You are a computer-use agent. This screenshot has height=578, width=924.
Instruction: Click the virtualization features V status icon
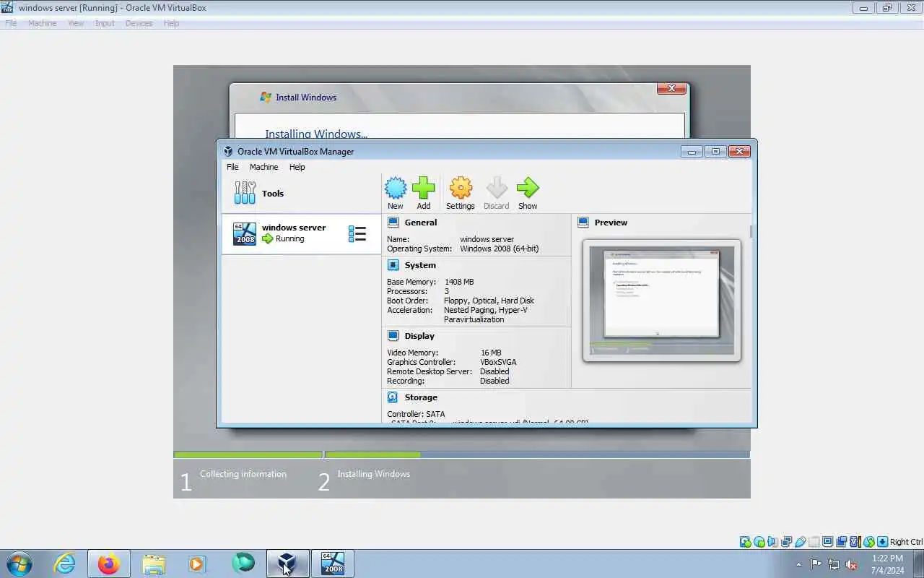pyautogui.click(x=855, y=542)
